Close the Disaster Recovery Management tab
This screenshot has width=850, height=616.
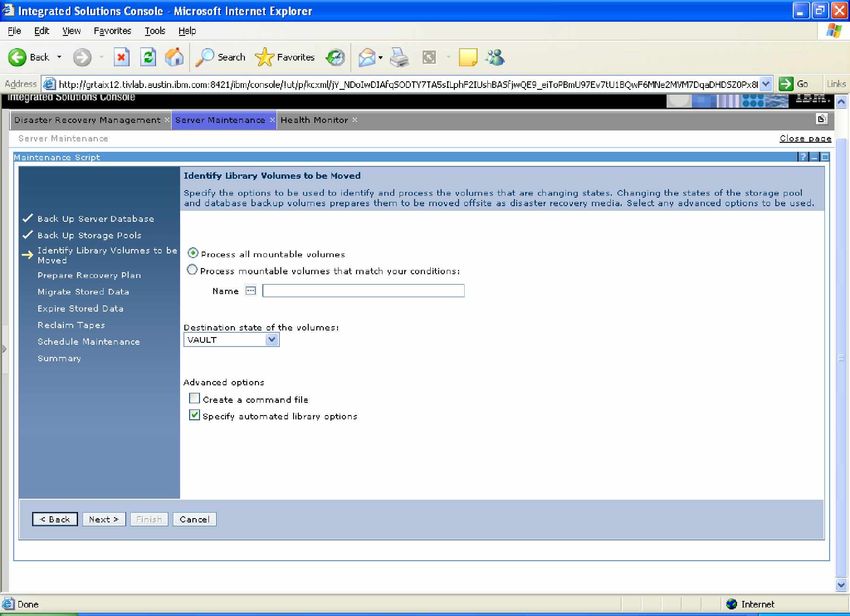[167, 120]
